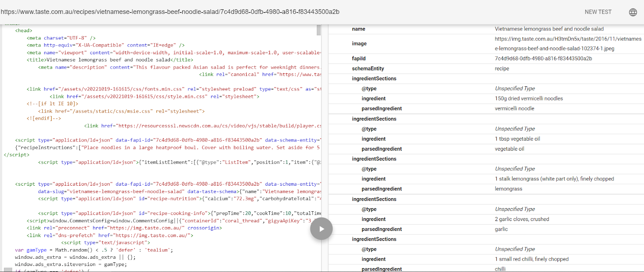Viewport: 644px width, 272px height.
Task: Click the schemaEntity property label
Action: 368,69
